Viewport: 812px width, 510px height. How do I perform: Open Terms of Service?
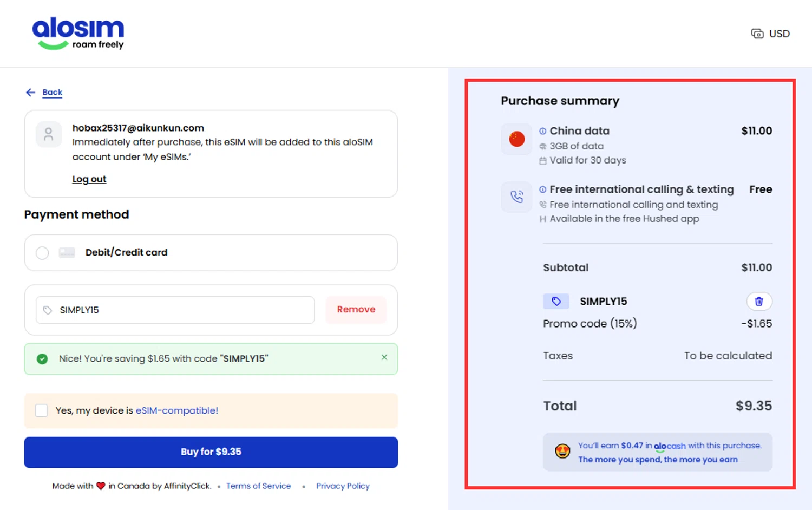click(258, 486)
